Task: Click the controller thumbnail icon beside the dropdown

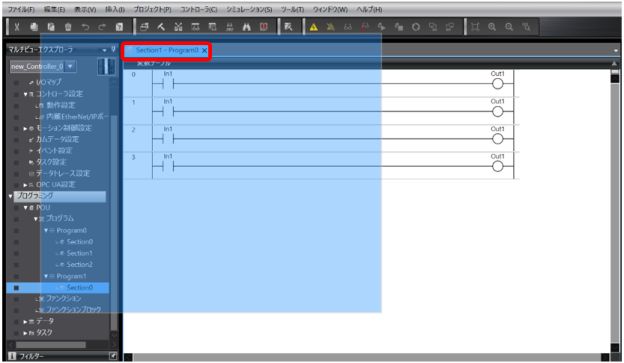Action: point(106,66)
